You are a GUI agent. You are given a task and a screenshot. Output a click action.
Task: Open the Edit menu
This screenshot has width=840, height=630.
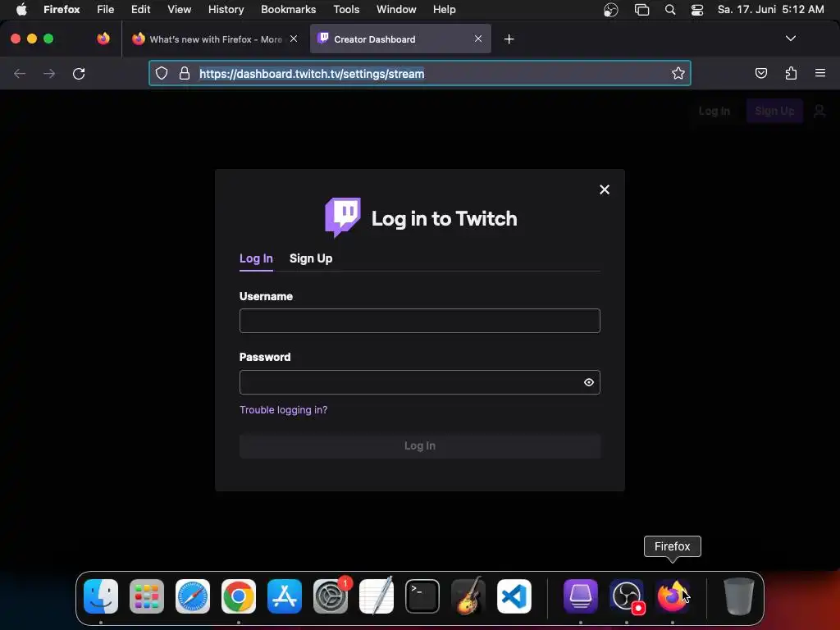pyautogui.click(x=140, y=10)
